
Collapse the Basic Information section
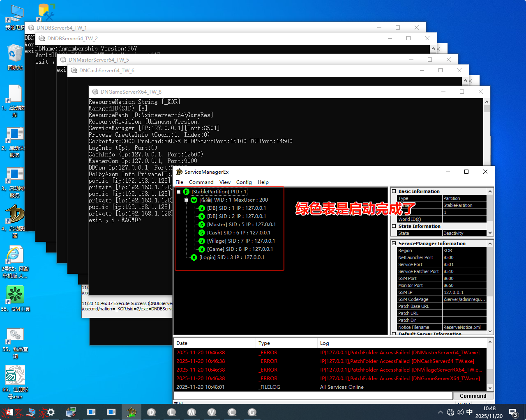point(394,191)
